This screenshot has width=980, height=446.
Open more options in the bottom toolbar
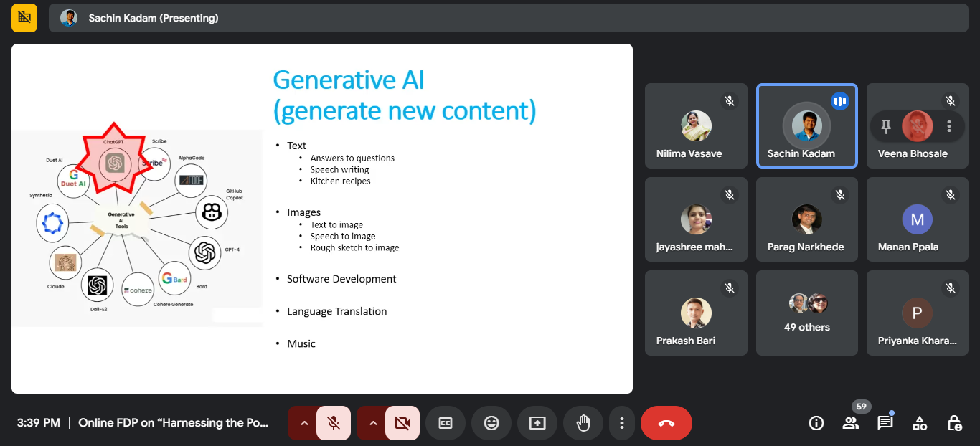[622, 423]
